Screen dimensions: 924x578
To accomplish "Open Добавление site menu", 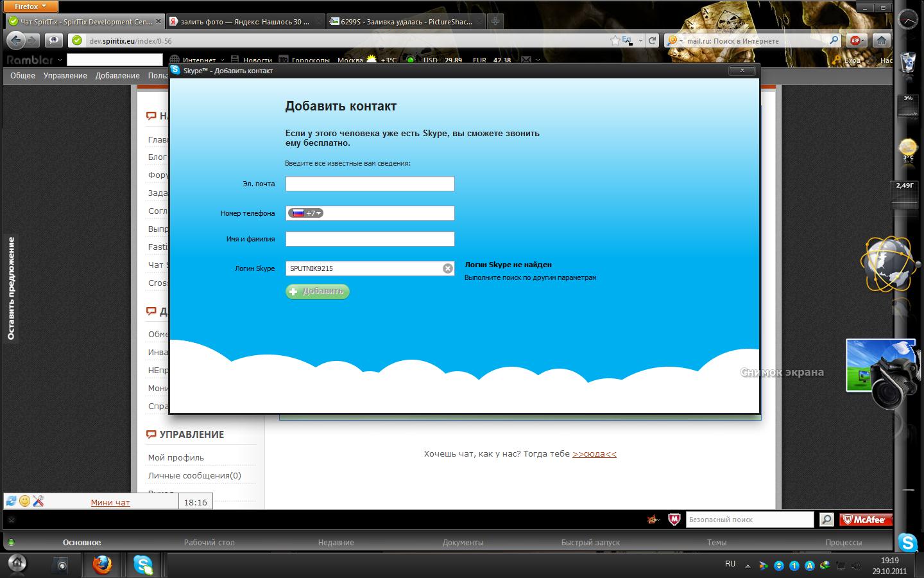I will point(117,75).
